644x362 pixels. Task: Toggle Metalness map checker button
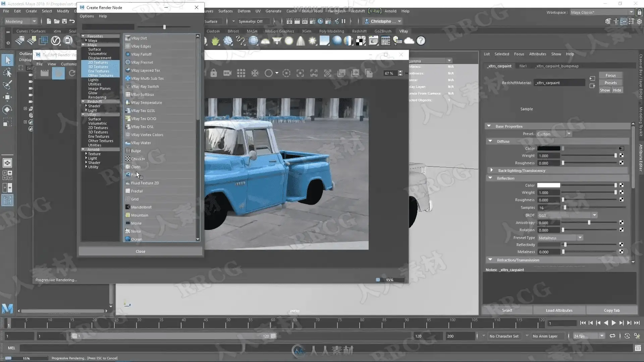[622, 252]
